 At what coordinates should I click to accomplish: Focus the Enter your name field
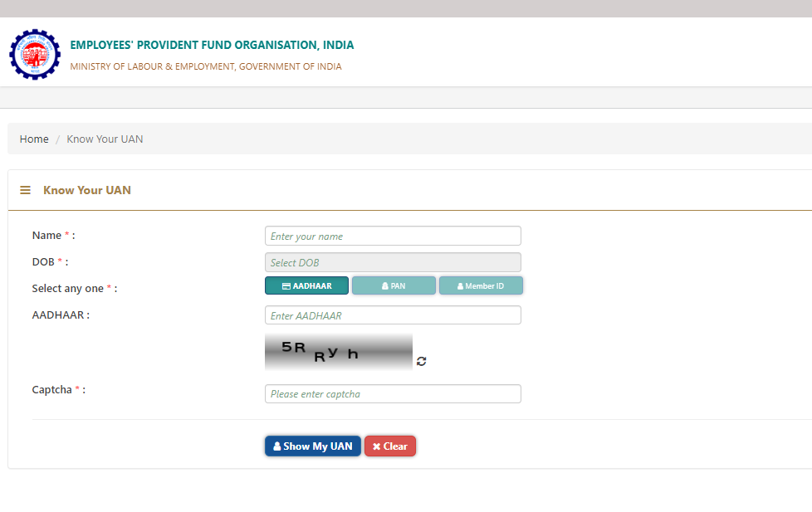pyautogui.click(x=393, y=236)
